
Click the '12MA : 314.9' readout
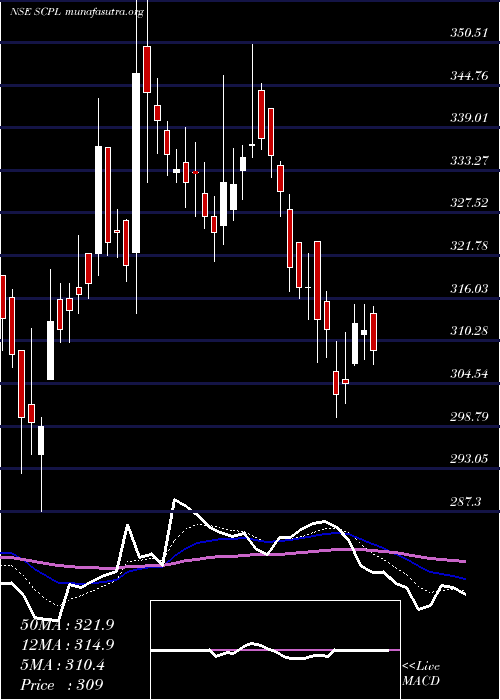pos(67,645)
